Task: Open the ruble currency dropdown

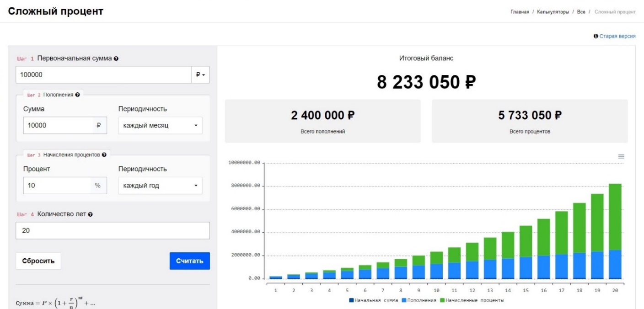Action: click(x=200, y=75)
